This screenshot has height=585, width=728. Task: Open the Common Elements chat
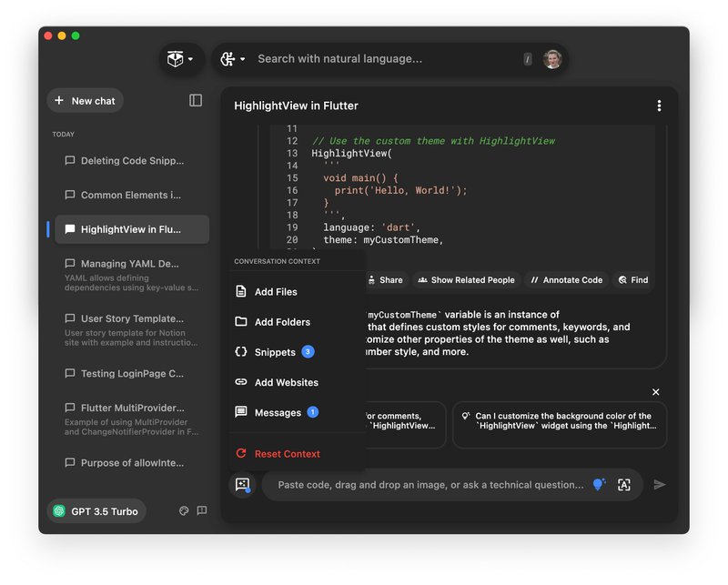(x=132, y=195)
